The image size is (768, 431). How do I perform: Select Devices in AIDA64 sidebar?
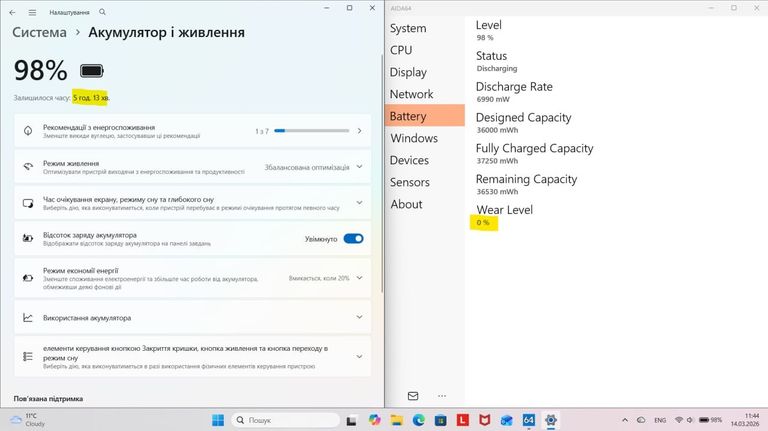(x=409, y=160)
